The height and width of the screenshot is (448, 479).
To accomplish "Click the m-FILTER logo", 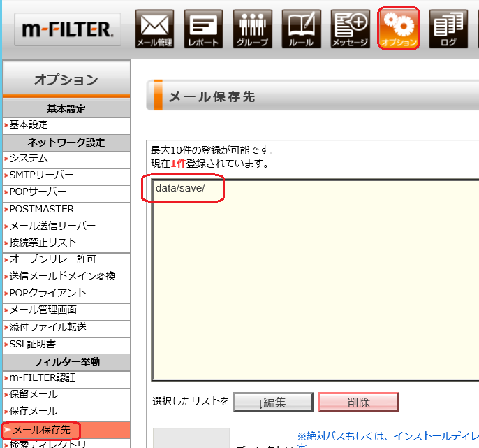I will (67, 29).
